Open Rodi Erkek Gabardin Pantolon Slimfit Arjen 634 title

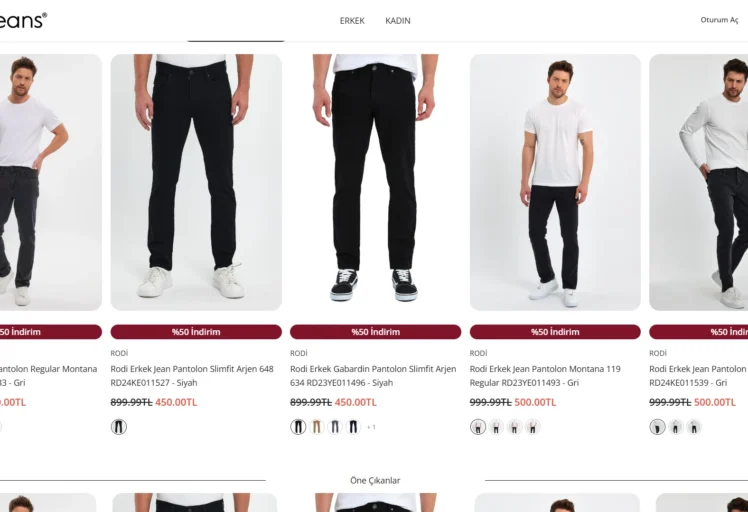click(x=373, y=376)
